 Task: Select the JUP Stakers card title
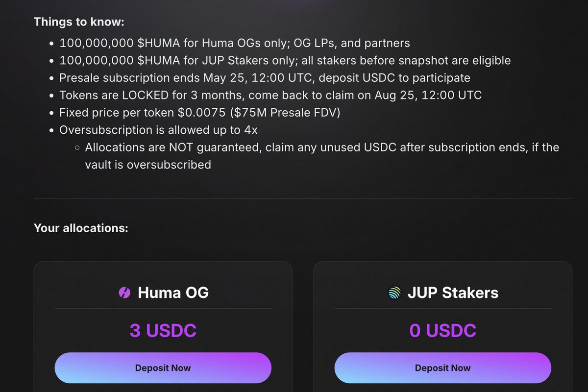click(453, 293)
